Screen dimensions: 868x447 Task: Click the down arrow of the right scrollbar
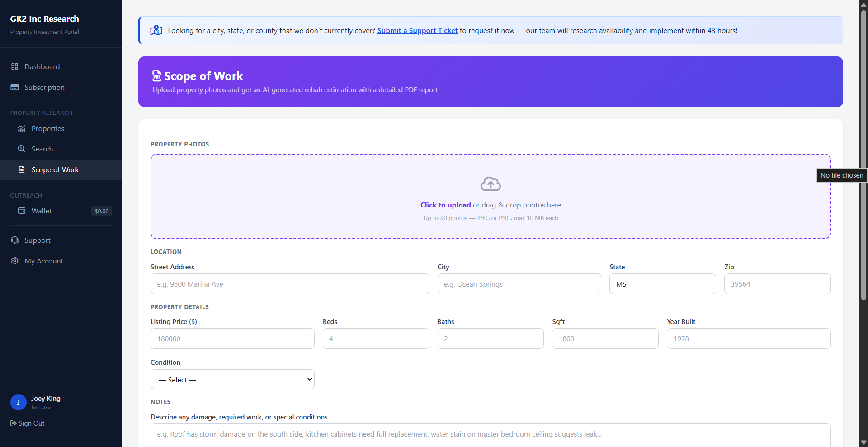tap(863, 442)
